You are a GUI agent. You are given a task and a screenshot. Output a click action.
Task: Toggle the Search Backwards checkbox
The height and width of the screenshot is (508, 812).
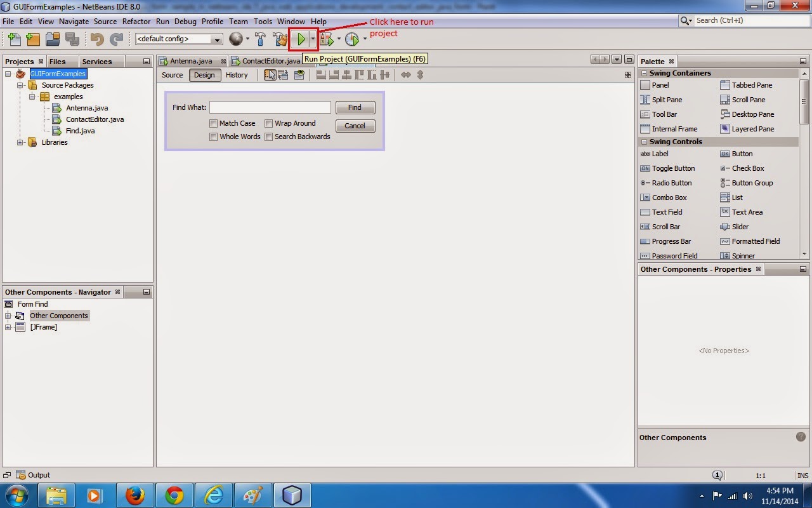[x=269, y=137]
